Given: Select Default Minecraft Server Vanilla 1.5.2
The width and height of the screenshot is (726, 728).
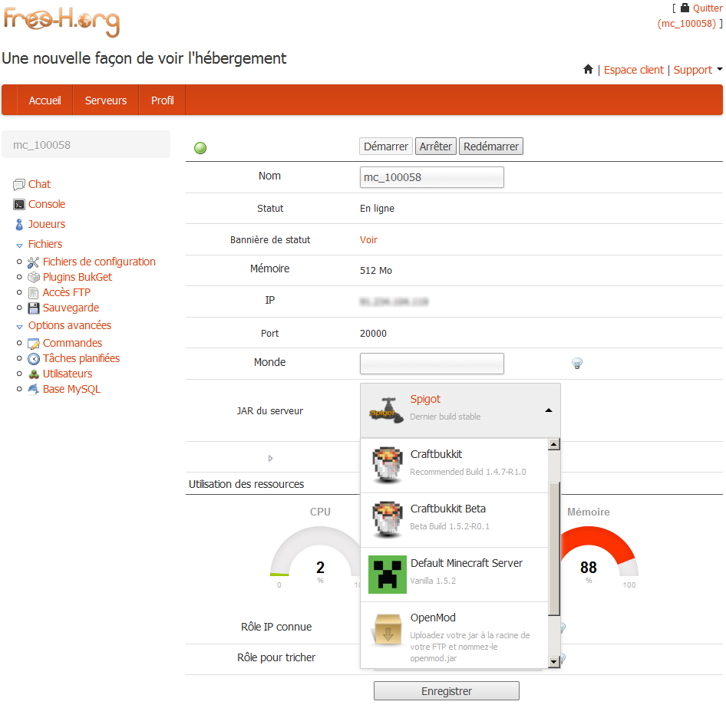Looking at the screenshot, I should click(x=454, y=575).
